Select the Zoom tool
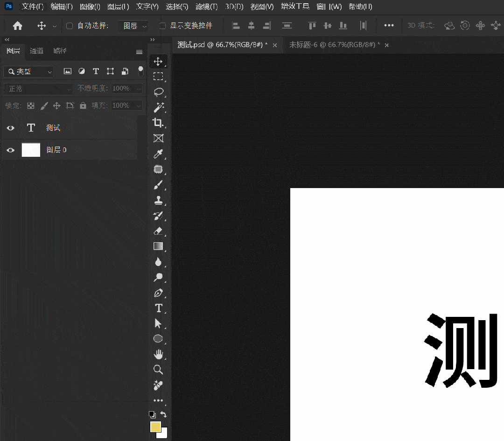 click(158, 370)
